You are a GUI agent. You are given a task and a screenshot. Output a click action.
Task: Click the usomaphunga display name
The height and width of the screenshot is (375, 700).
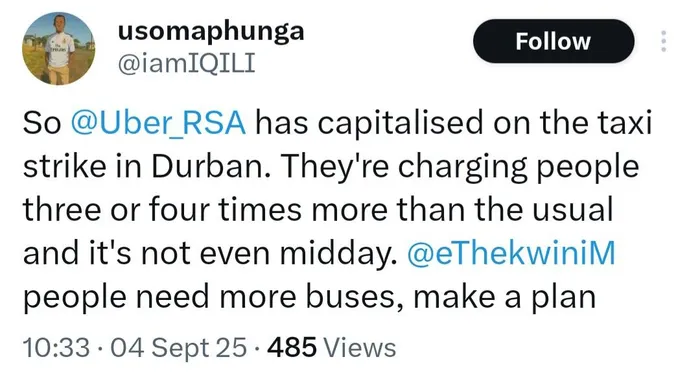[211, 32]
